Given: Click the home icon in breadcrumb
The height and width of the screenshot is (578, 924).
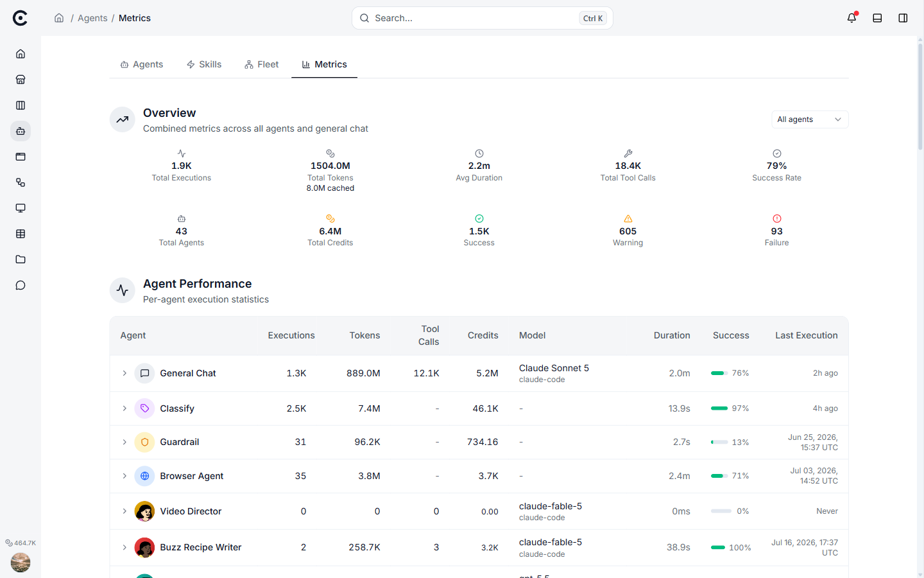Looking at the screenshot, I should (x=59, y=18).
